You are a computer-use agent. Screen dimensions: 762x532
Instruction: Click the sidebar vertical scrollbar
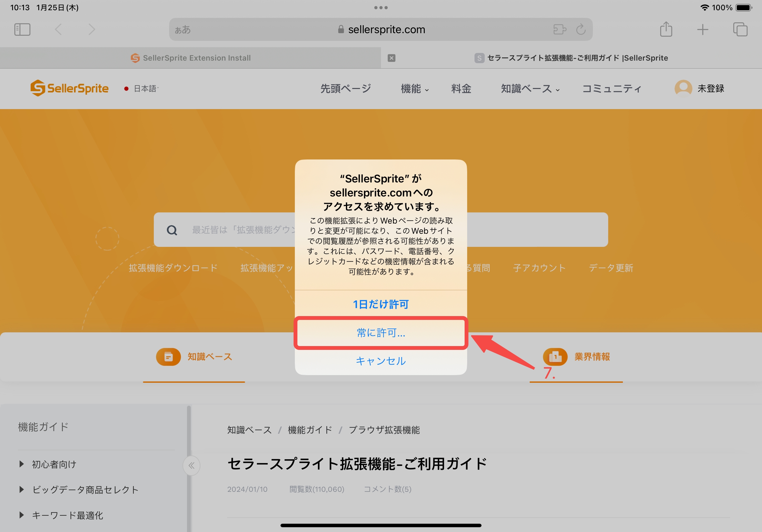[x=189, y=468]
